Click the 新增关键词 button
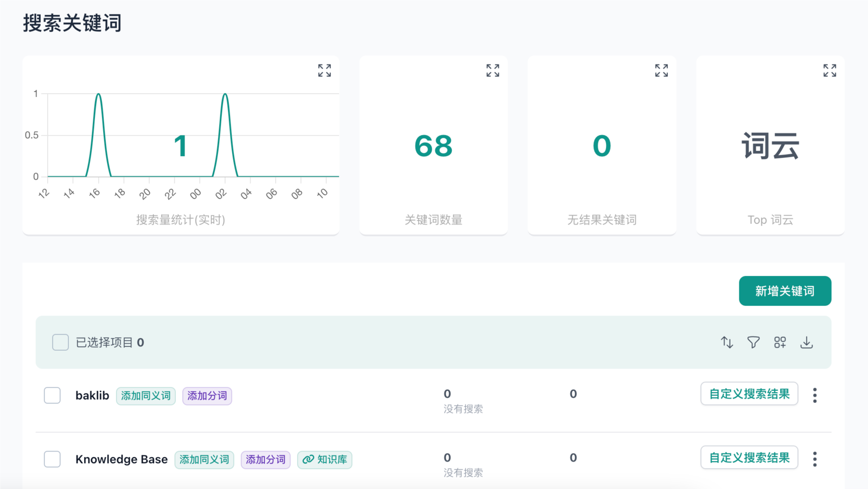Screen dimensions: 868x489 [785, 291]
